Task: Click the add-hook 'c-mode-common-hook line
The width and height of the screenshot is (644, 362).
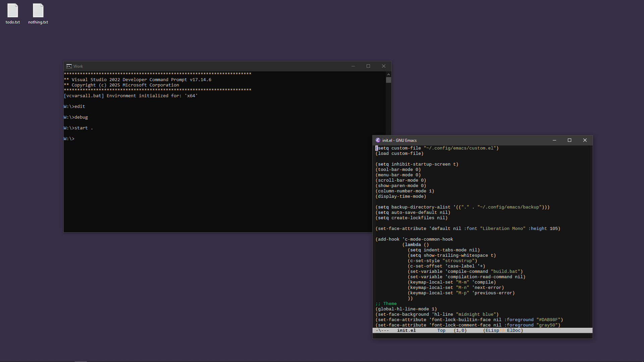Action: [x=414, y=239]
